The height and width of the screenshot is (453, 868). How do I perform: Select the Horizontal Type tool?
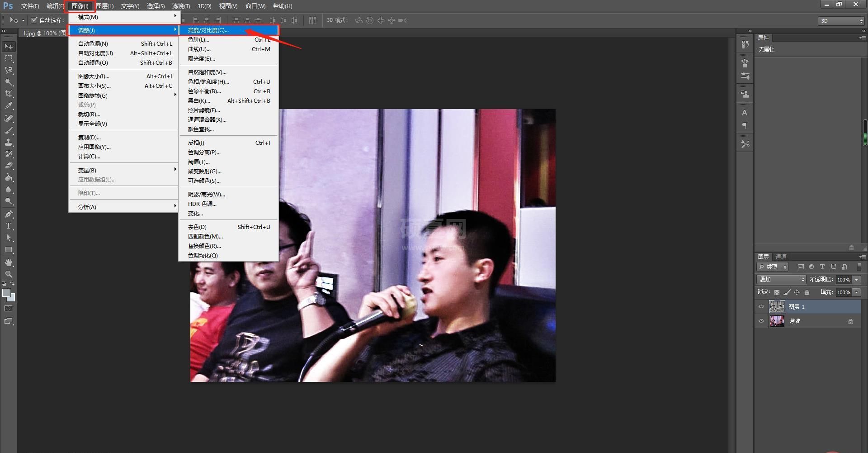pyautogui.click(x=9, y=226)
